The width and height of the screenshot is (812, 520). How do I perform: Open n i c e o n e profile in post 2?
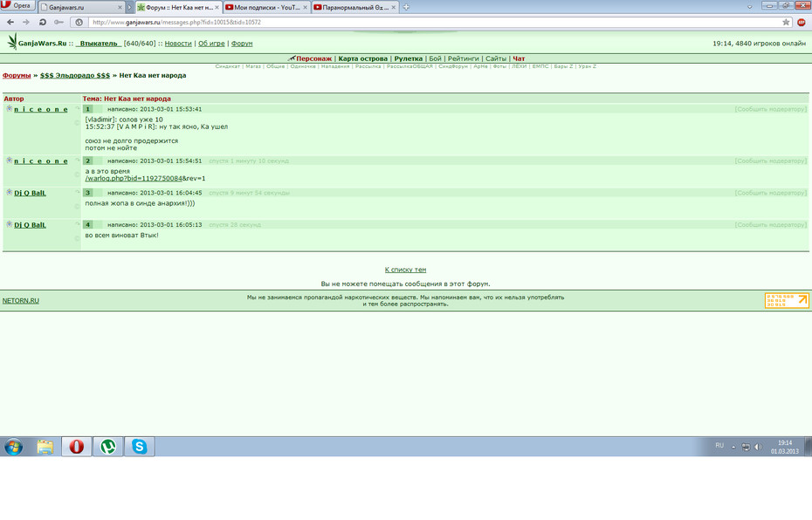pos(41,161)
